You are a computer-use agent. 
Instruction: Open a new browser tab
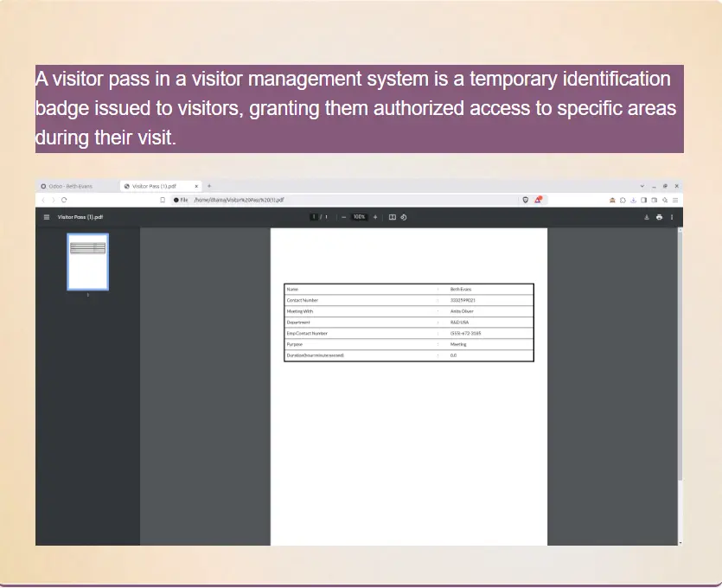pos(209,186)
